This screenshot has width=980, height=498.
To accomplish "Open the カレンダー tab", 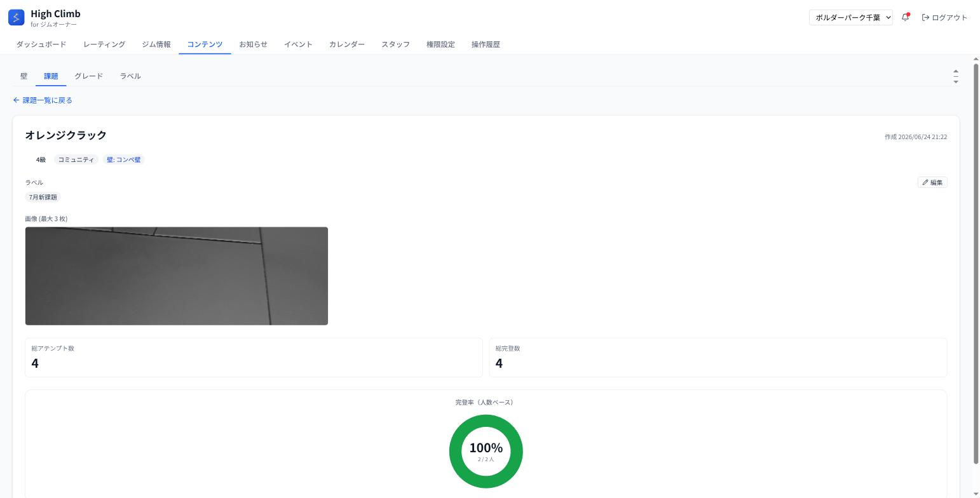I will coord(347,44).
